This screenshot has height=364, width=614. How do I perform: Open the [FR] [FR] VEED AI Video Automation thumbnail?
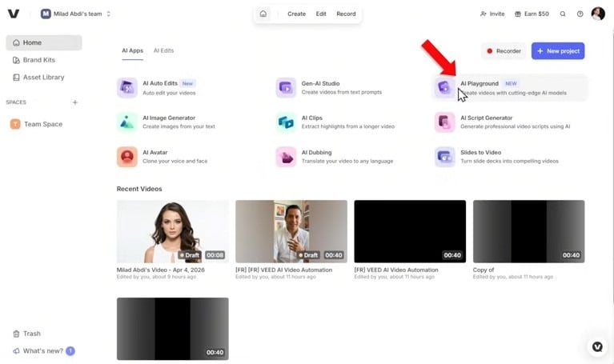click(291, 231)
